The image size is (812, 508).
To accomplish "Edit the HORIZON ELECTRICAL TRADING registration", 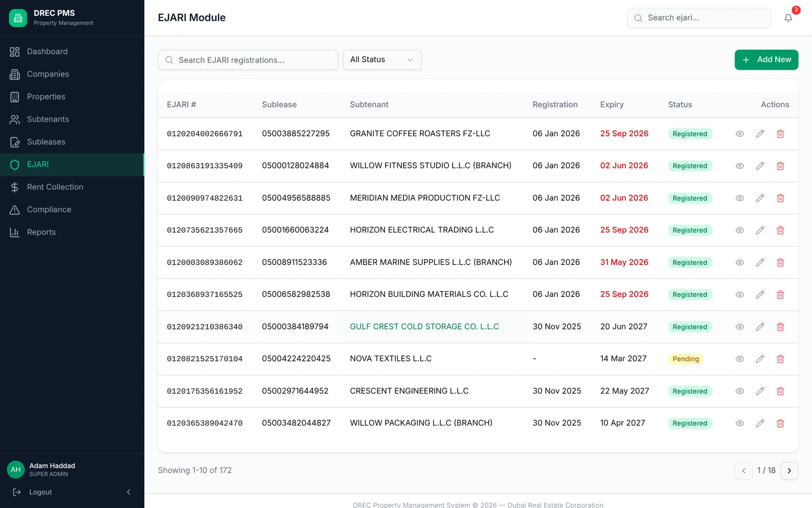I will 760,230.
